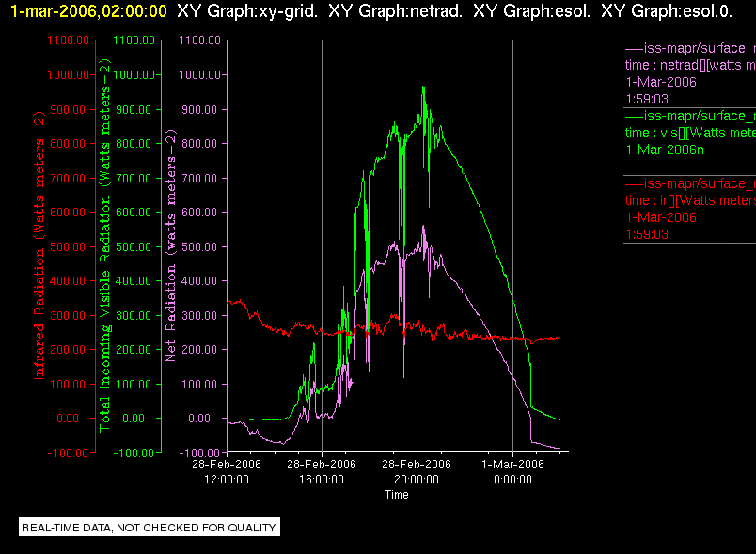Click the magenta legend time 1:59:03
Image resolution: width=756 pixels, height=554 pixels.
coord(647,100)
